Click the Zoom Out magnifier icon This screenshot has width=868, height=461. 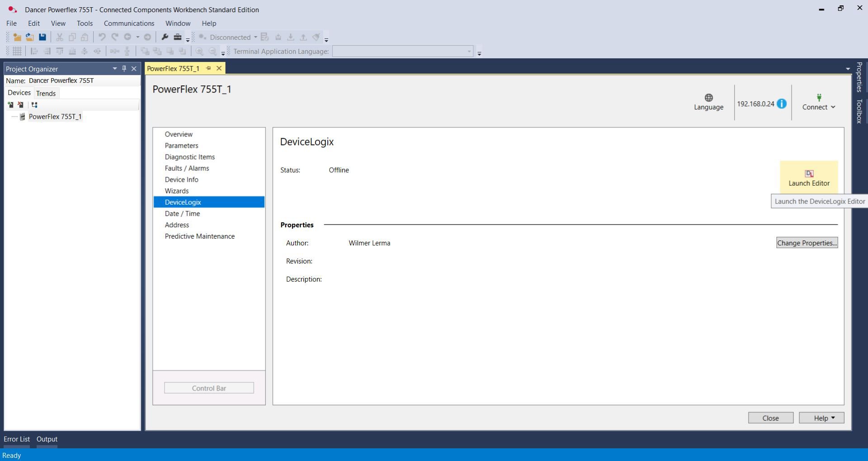212,51
